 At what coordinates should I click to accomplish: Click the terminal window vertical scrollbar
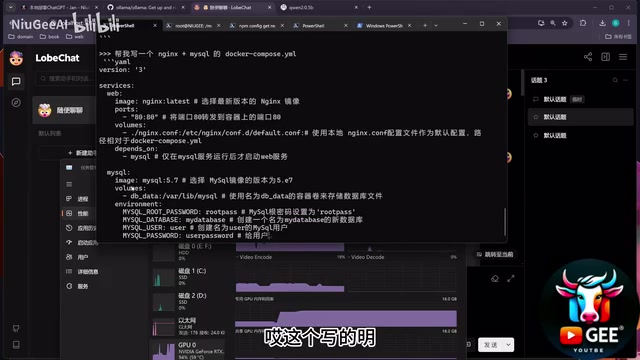tap(505, 222)
